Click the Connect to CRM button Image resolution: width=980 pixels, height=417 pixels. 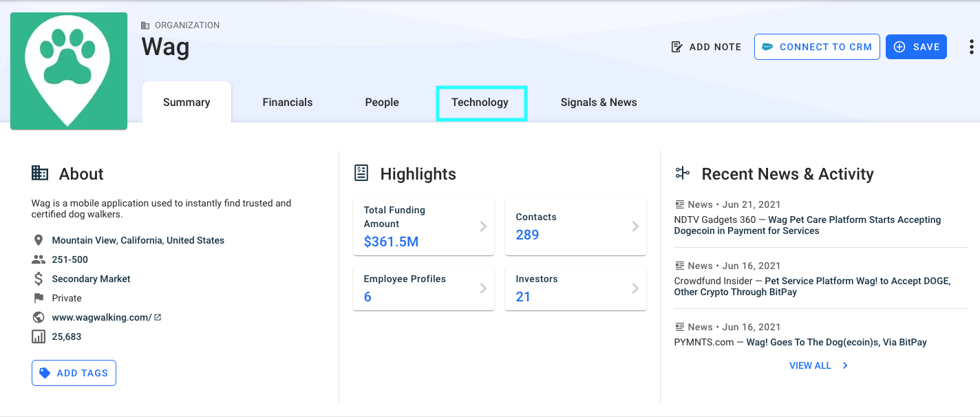click(x=817, y=47)
